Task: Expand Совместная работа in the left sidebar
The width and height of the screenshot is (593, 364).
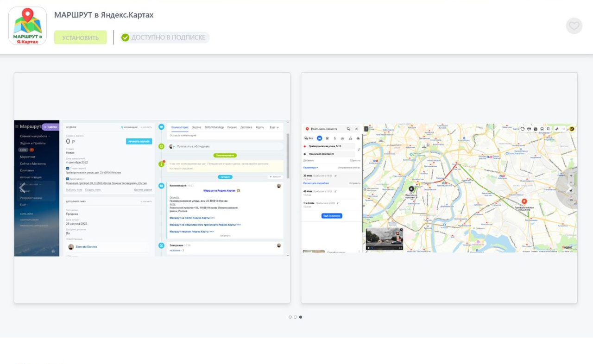Action: click(x=35, y=136)
